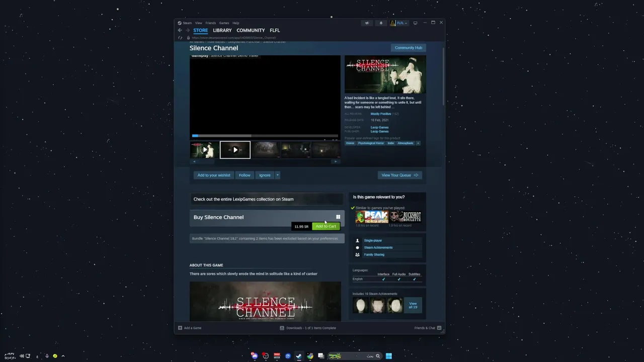The width and height of the screenshot is (644, 362).
Task: Open Steam from the taskbar
Action: 299,356
